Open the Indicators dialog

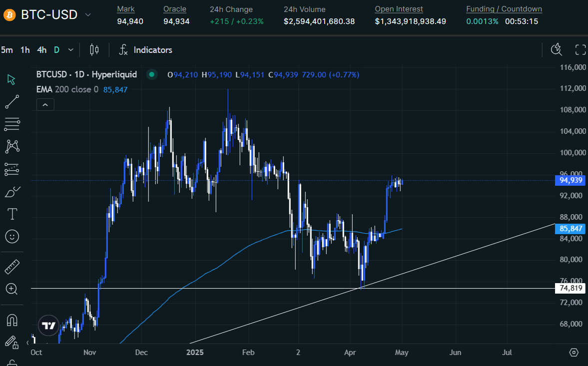[153, 50]
